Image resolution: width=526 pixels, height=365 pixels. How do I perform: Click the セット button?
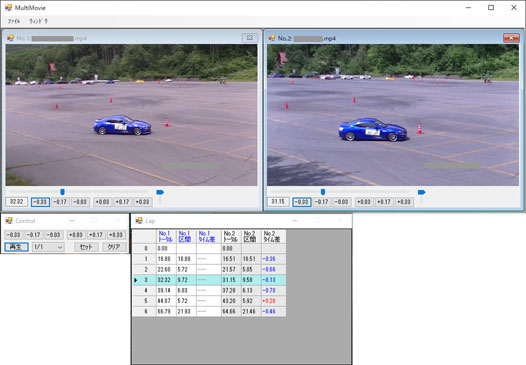pos(86,247)
